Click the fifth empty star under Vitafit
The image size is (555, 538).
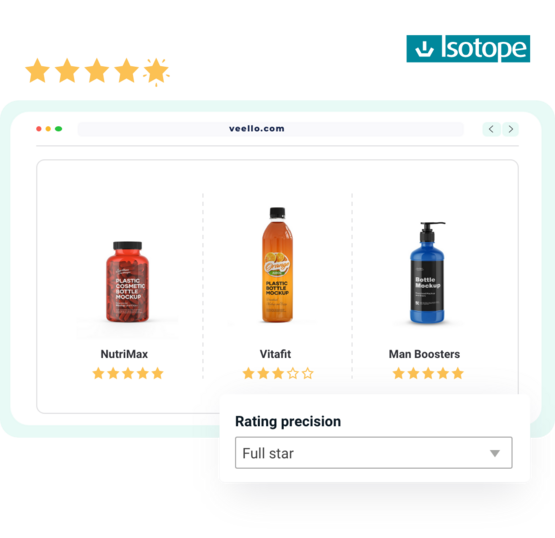(x=308, y=373)
